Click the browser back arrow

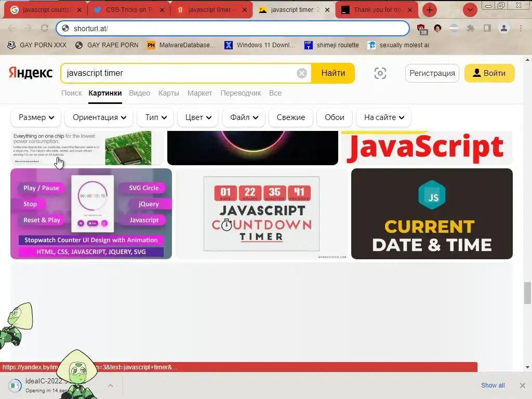click(11, 29)
